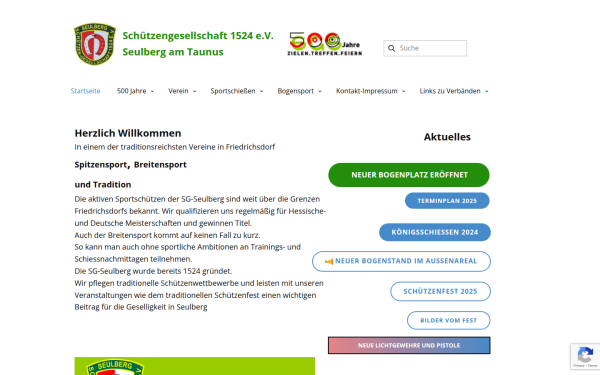This screenshot has width=600, height=375.
Task: Expand the 500 Jahre dropdown arrow
Action: [152, 91]
